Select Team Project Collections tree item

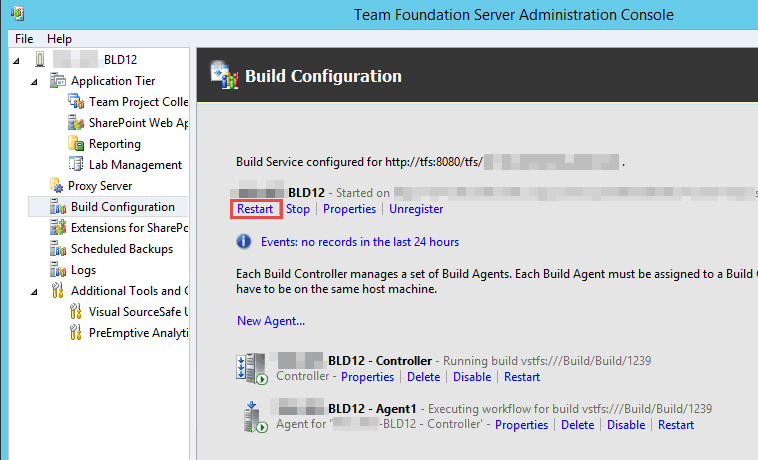point(138,102)
